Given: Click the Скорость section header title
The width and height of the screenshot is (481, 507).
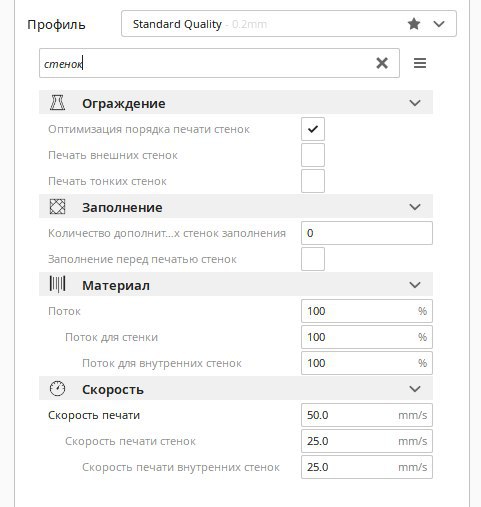Looking at the screenshot, I should pyautogui.click(x=113, y=389).
